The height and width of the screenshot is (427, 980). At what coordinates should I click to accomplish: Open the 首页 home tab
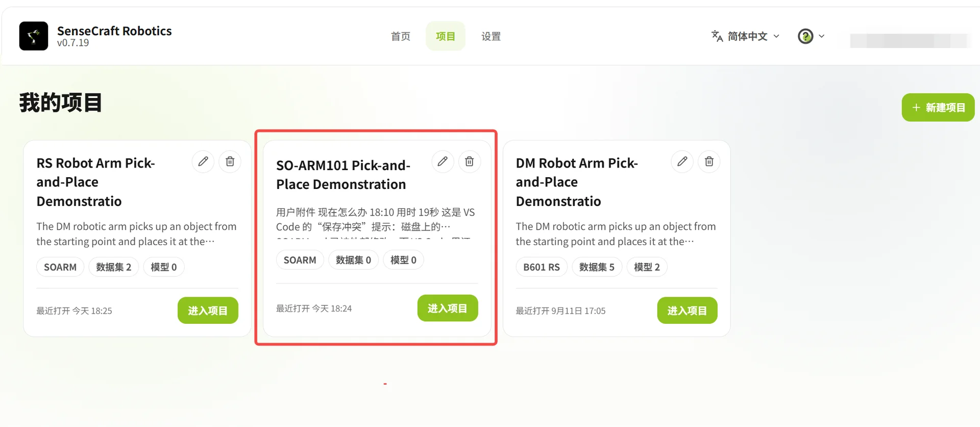401,36
